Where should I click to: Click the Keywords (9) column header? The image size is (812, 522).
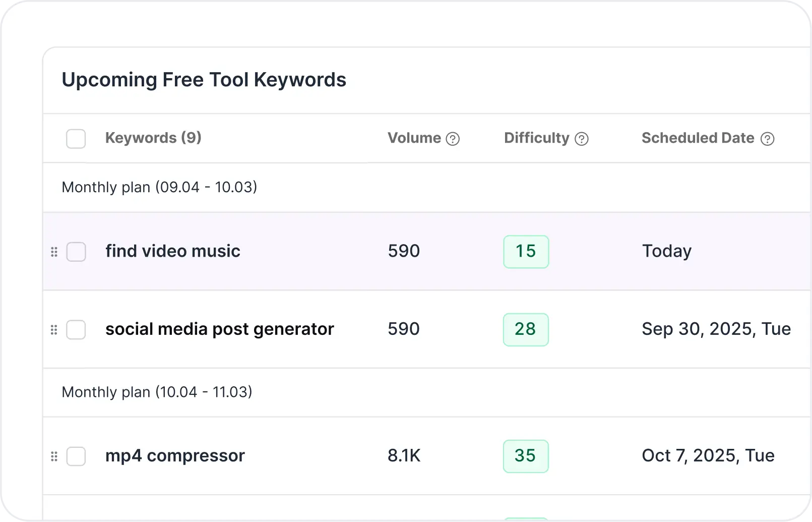[x=153, y=138]
